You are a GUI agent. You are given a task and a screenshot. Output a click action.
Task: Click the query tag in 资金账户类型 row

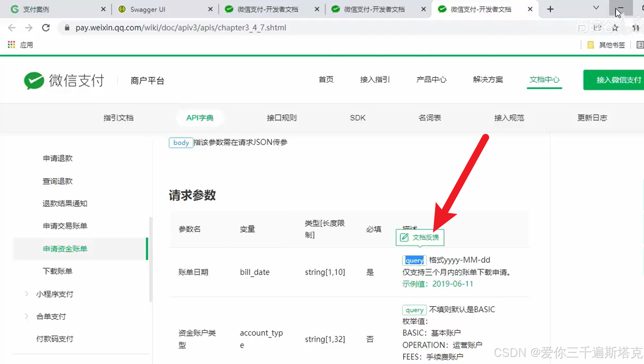pyautogui.click(x=414, y=310)
